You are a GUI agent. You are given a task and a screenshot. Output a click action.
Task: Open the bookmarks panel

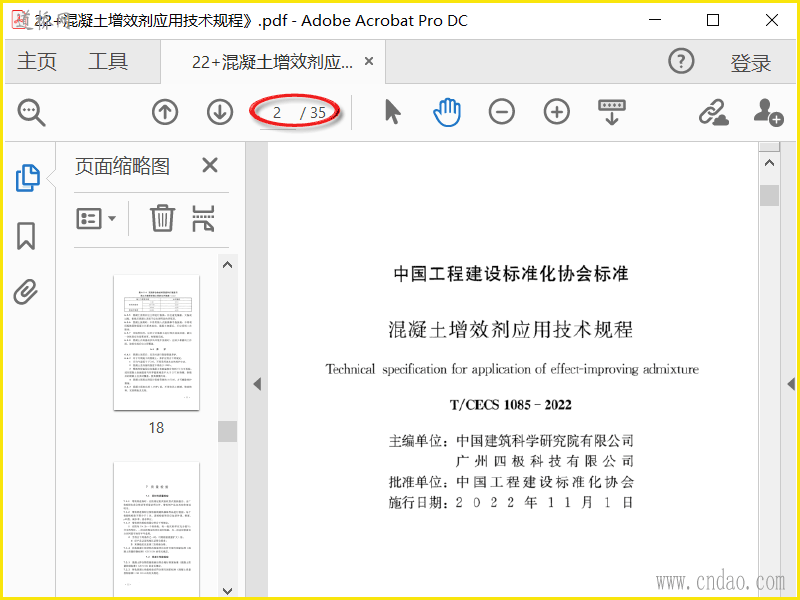tap(26, 236)
